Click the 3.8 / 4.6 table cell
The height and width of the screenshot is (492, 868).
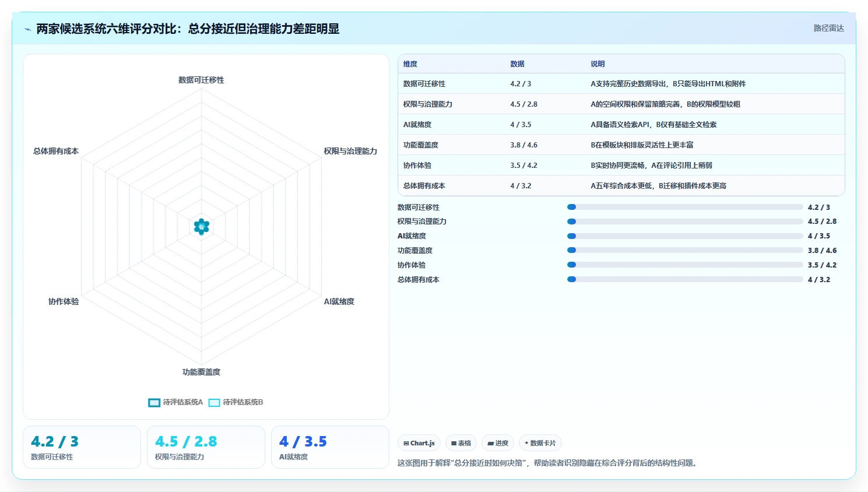[x=523, y=145]
